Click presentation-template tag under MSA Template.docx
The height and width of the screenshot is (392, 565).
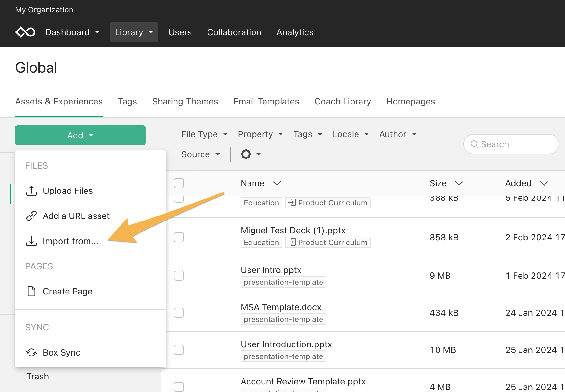point(283,319)
